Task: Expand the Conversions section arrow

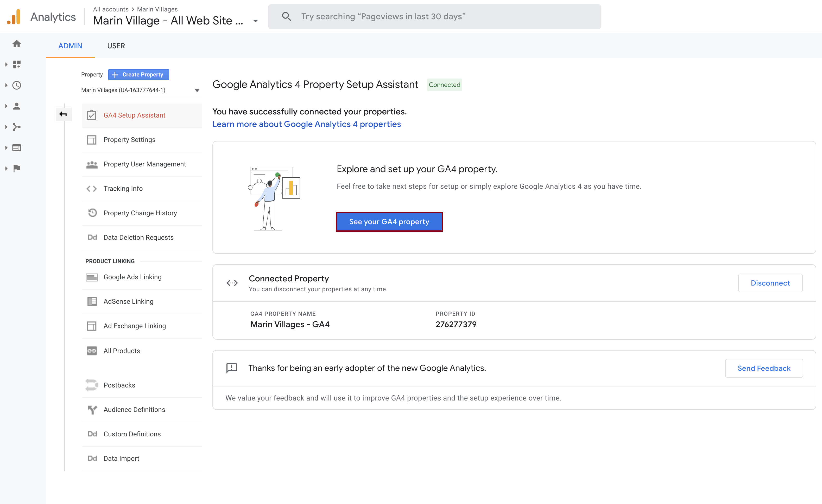Action: 6,168
